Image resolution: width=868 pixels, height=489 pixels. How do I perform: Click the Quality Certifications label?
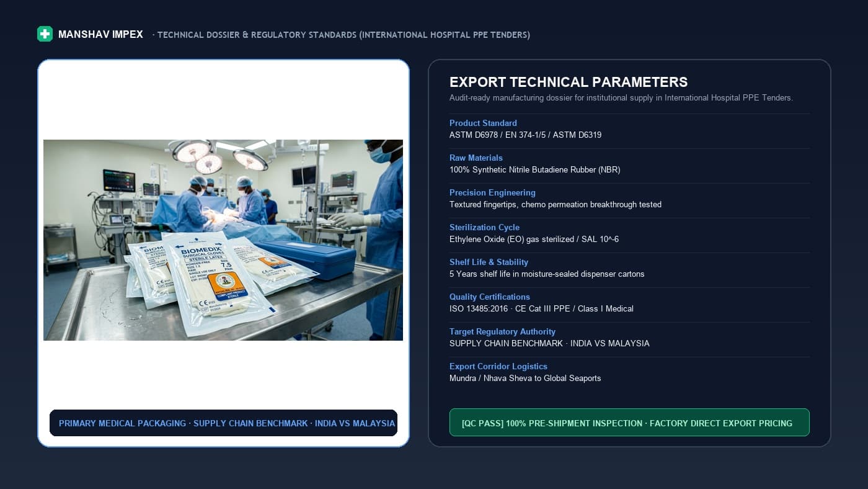point(490,297)
